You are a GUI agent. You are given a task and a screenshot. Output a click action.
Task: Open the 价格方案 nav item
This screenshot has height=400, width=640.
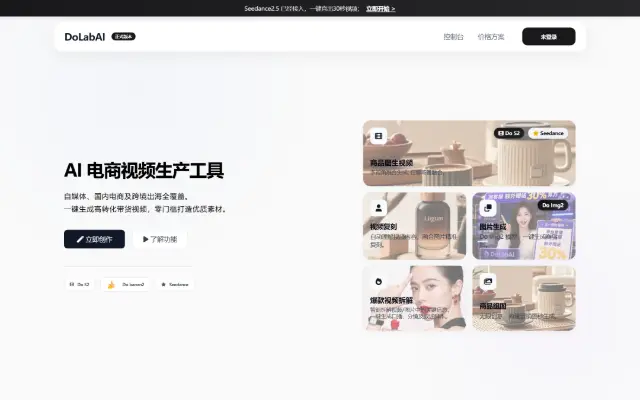coord(491,37)
